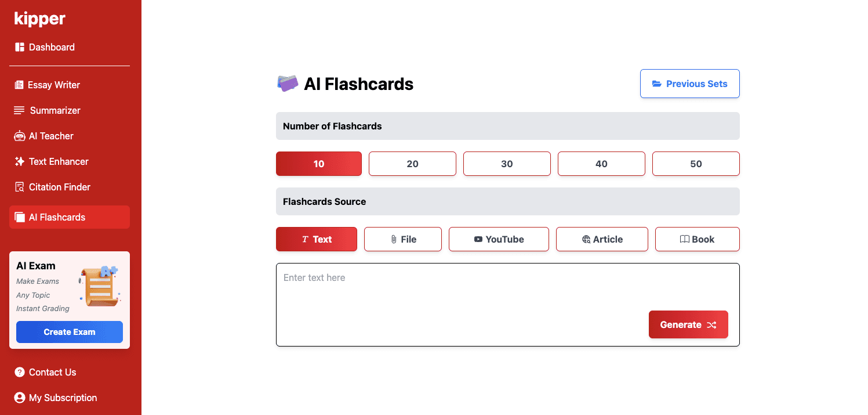Image resolution: width=868 pixels, height=415 pixels.
Task: Open the My Subscription profile icon
Action: point(20,398)
